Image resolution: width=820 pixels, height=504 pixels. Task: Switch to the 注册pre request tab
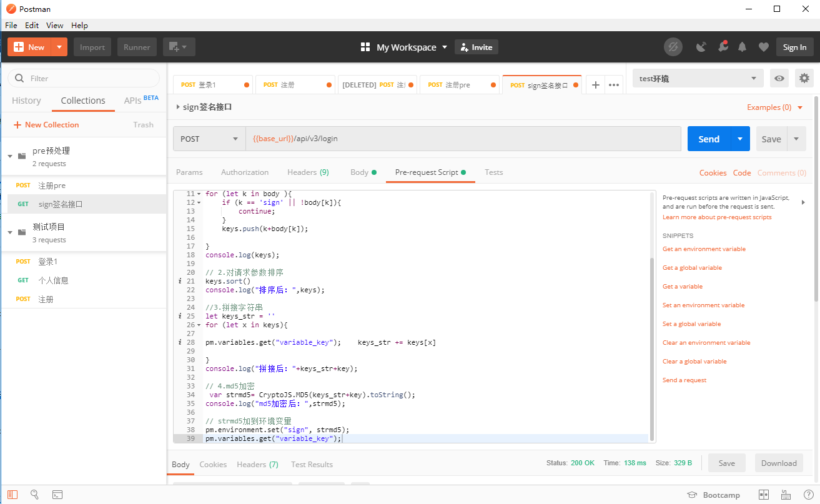click(x=460, y=85)
